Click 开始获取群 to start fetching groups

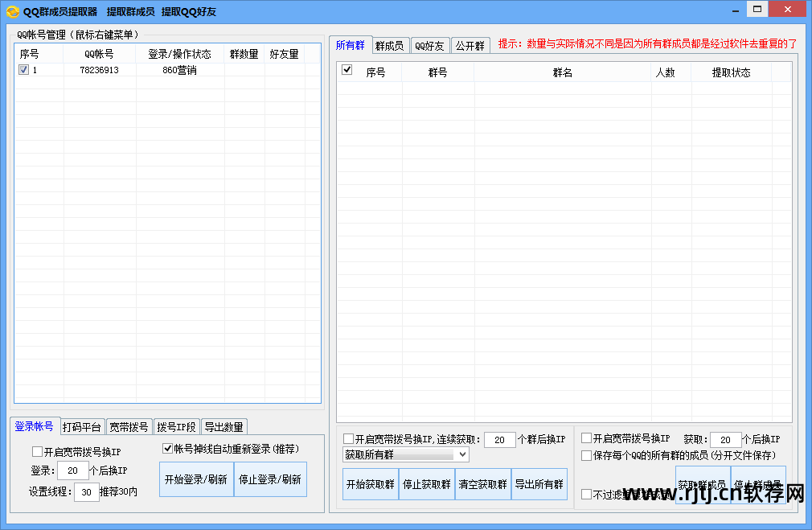point(370,483)
